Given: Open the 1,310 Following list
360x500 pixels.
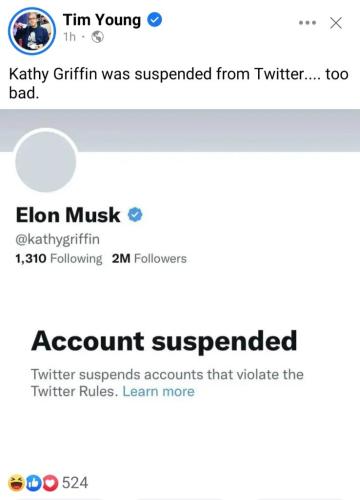Looking at the screenshot, I should (x=59, y=258).
